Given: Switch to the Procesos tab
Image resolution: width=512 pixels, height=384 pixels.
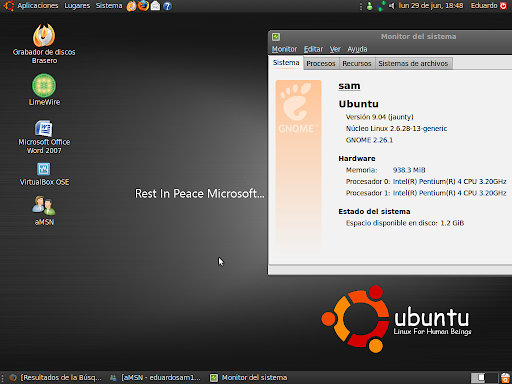Looking at the screenshot, I should pos(321,63).
